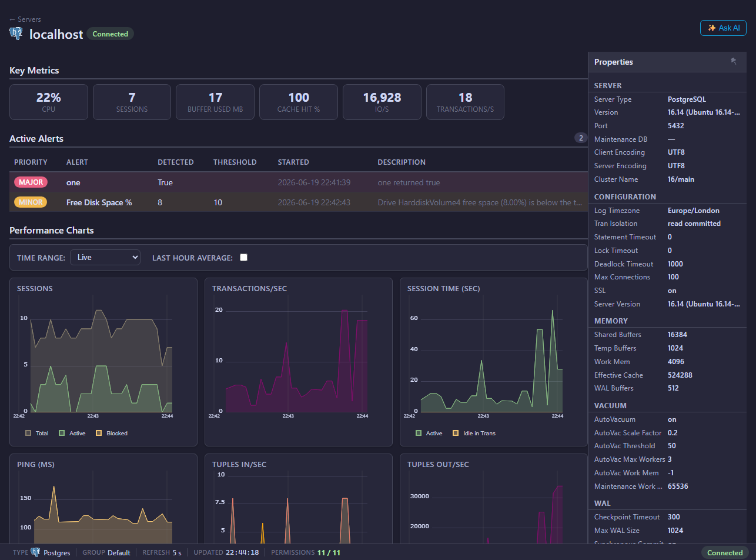Click the Group Default status entry
The image size is (756, 560).
coord(106,553)
